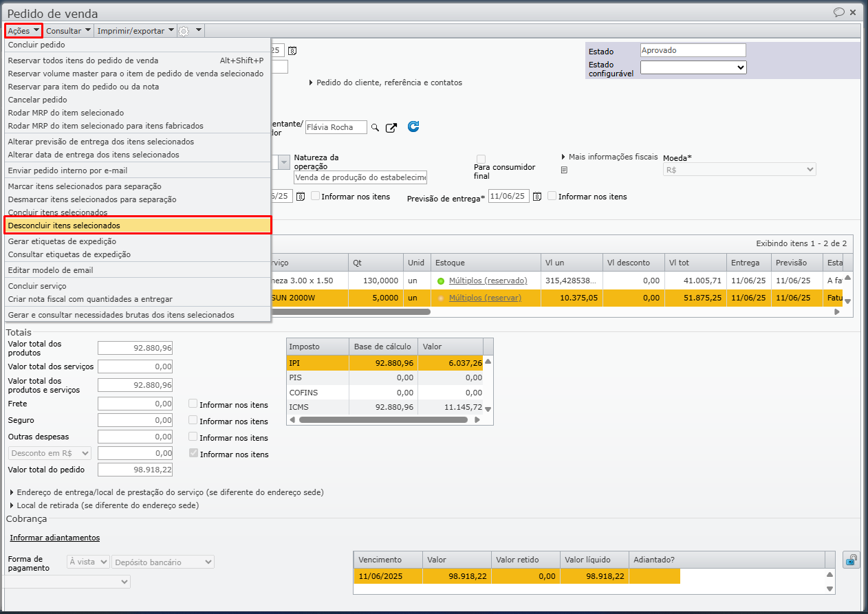The width and height of the screenshot is (868, 614).
Task: Enable Informar nos itens beside Previsão de entrega
Action: tap(552, 196)
